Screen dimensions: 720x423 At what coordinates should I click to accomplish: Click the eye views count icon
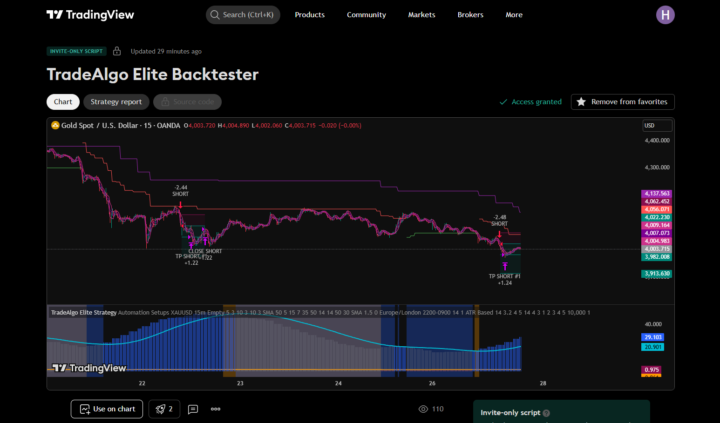click(x=423, y=409)
